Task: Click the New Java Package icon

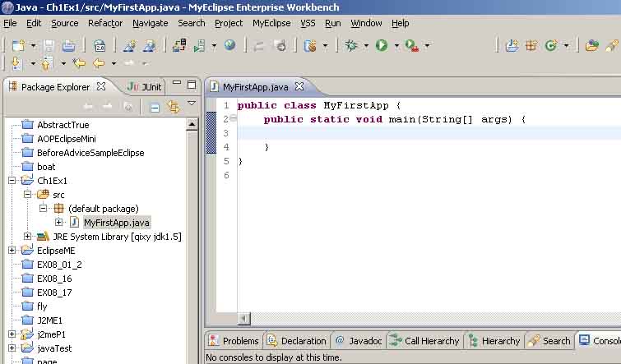Action: [x=531, y=45]
